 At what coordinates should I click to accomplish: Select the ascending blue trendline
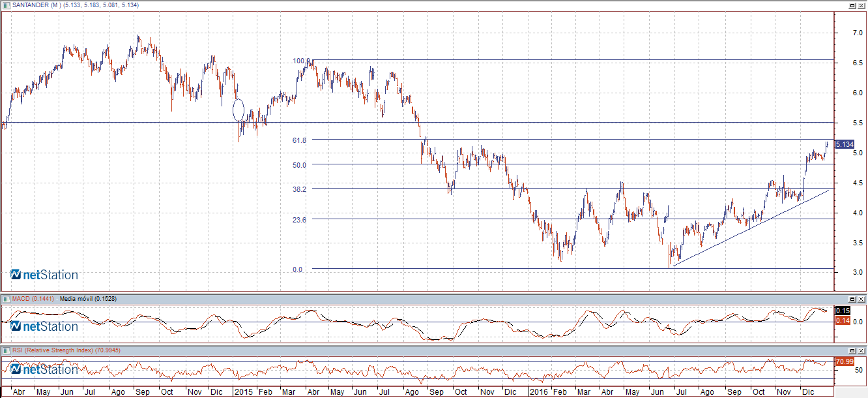[751, 227]
